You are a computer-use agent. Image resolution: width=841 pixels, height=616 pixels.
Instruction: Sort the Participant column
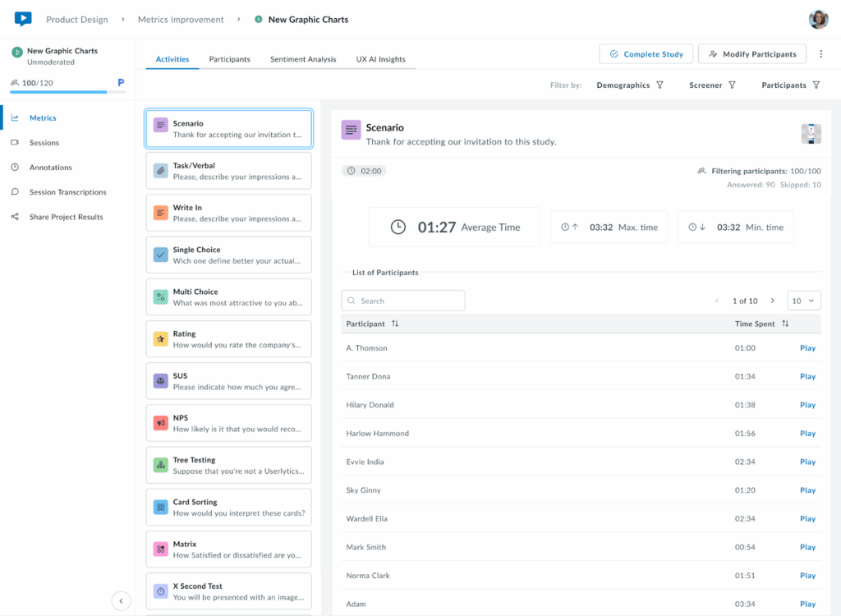[395, 324]
